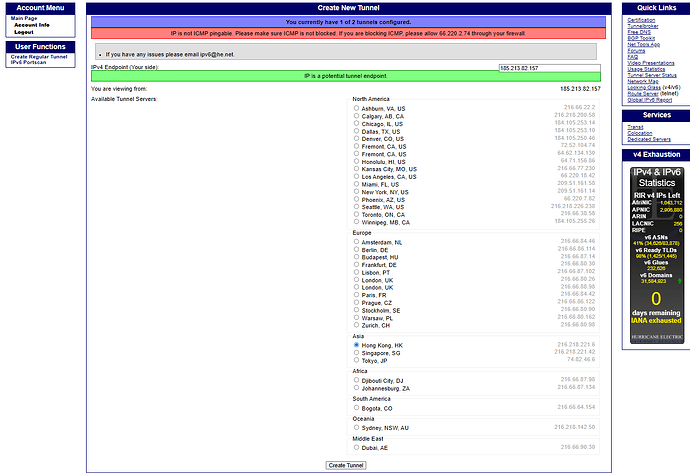Pick Budapest, HU radio button

356,257
